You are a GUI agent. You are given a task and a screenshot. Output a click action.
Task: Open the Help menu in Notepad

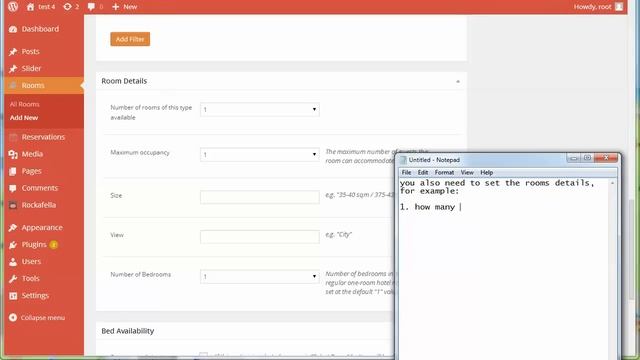coord(487,173)
